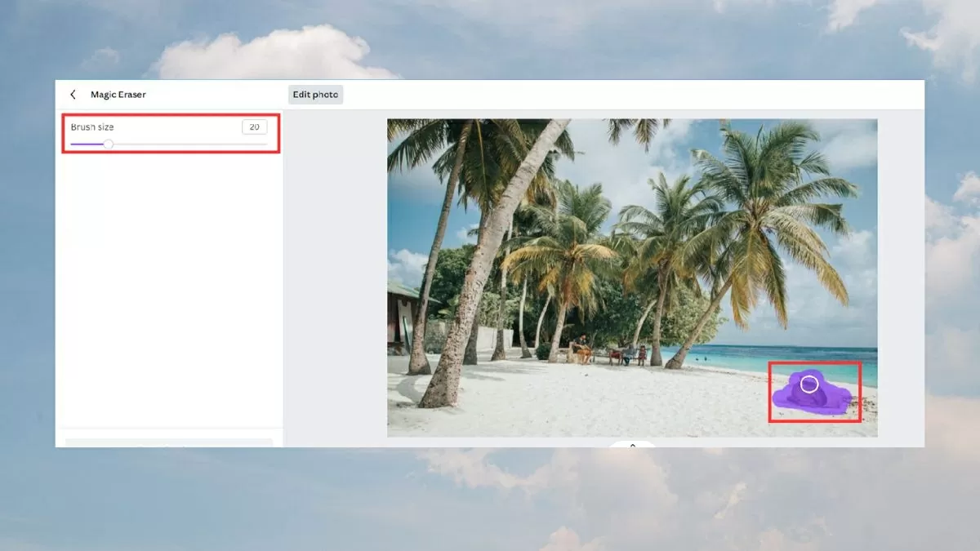Click the greyed-out button at the panel bottom
Screen dimensions: 980x551
[168, 443]
